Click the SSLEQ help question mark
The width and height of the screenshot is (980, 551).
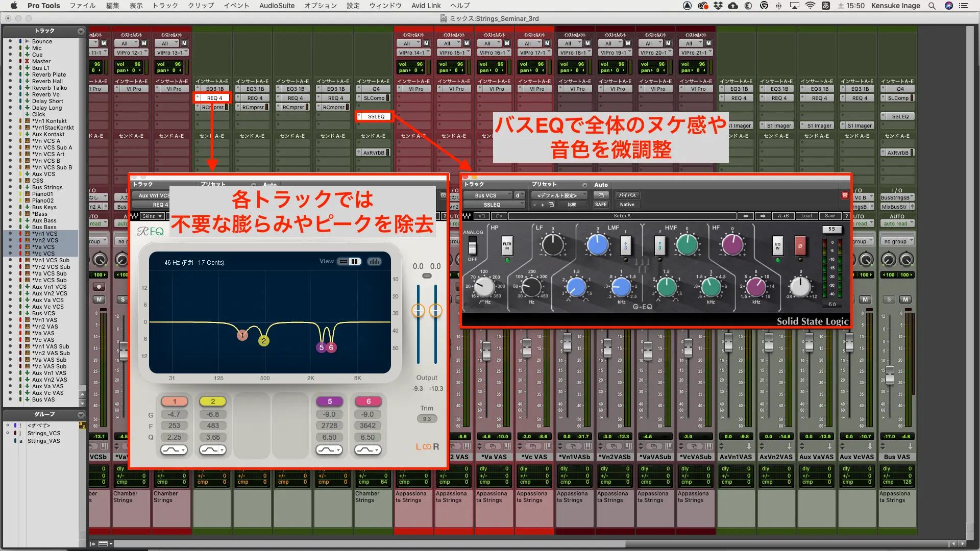(x=846, y=216)
